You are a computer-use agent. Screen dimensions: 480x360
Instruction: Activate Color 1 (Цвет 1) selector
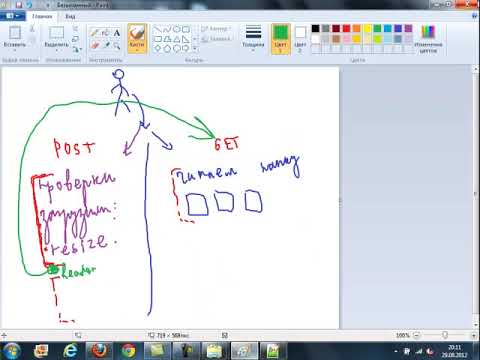pyautogui.click(x=281, y=39)
